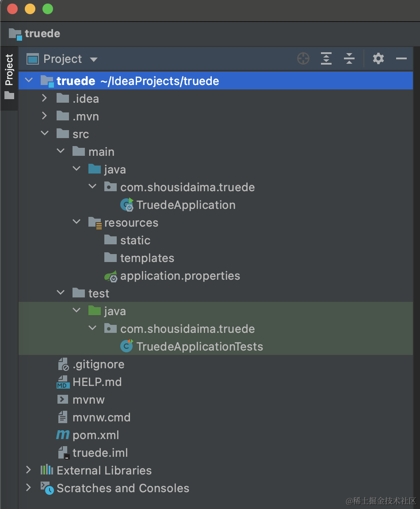Click the Maven pom.xml icon
The height and width of the screenshot is (509, 420).
[x=63, y=434]
